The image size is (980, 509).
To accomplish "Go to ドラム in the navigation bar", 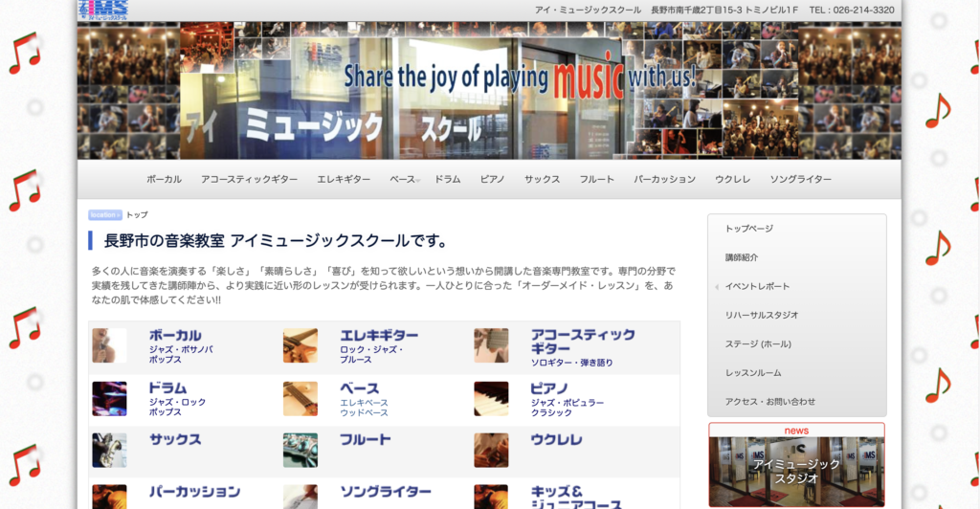I will click(448, 179).
